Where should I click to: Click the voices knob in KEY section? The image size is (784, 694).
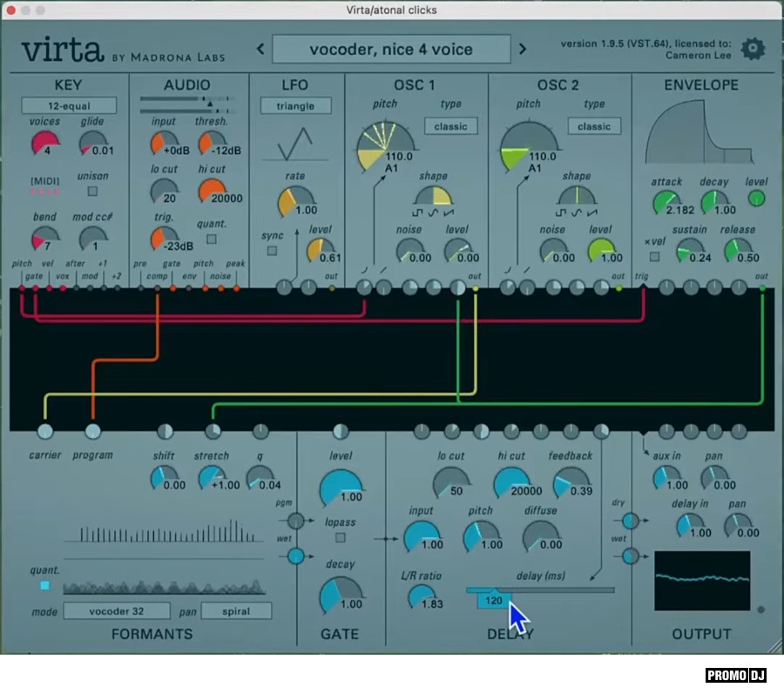click(x=45, y=144)
